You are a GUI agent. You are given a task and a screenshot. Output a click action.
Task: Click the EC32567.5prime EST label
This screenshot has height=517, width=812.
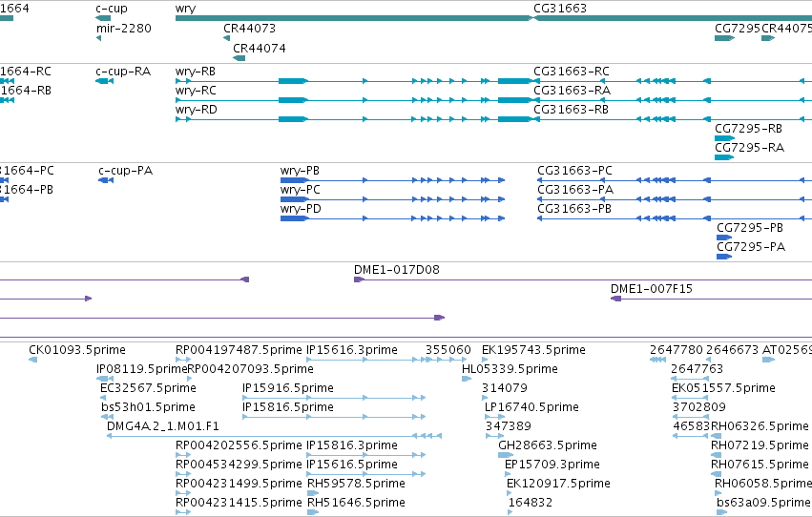coord(148,388)
